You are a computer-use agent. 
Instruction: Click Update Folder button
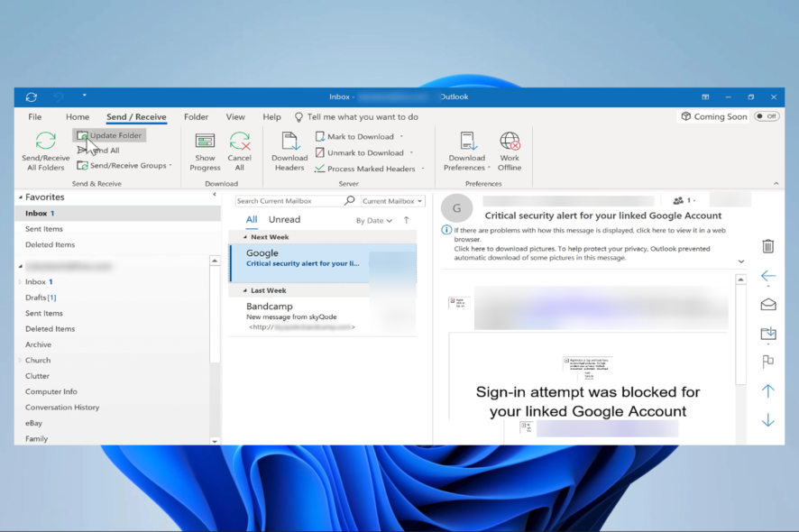[109, 135]
